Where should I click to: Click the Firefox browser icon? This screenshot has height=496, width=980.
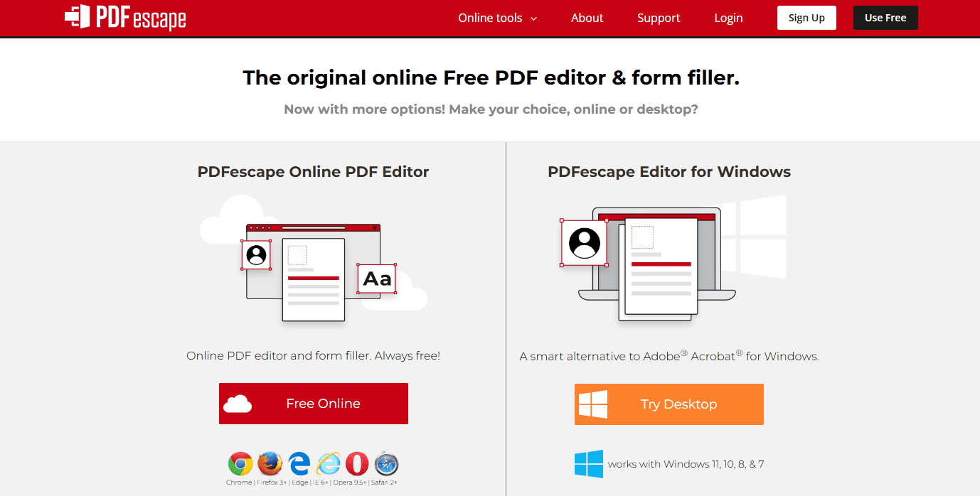(270, 464)
